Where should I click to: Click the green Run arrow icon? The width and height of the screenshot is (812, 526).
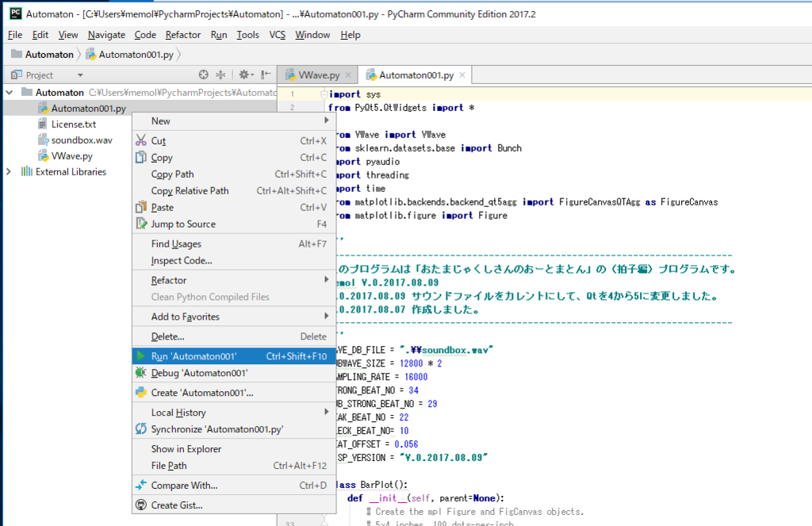click(140, 356)
